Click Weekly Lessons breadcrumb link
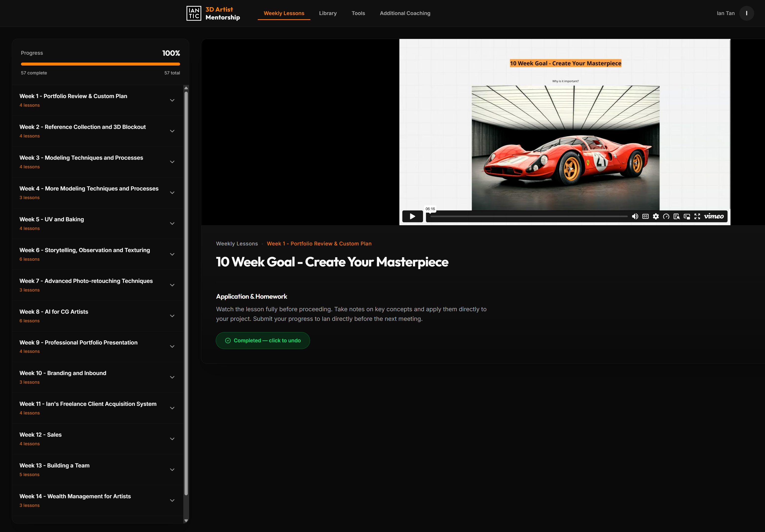Screen dimensions: 765x532 [237, 244]
